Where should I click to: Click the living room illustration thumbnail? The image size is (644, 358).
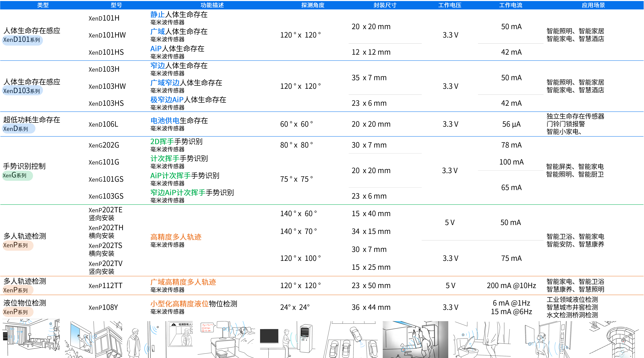point(31,338)
